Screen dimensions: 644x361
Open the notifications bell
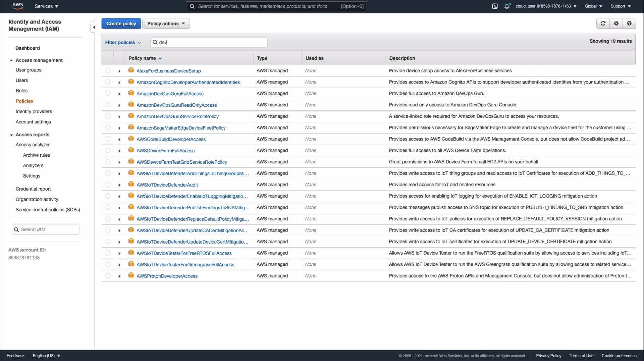point(507,6)
